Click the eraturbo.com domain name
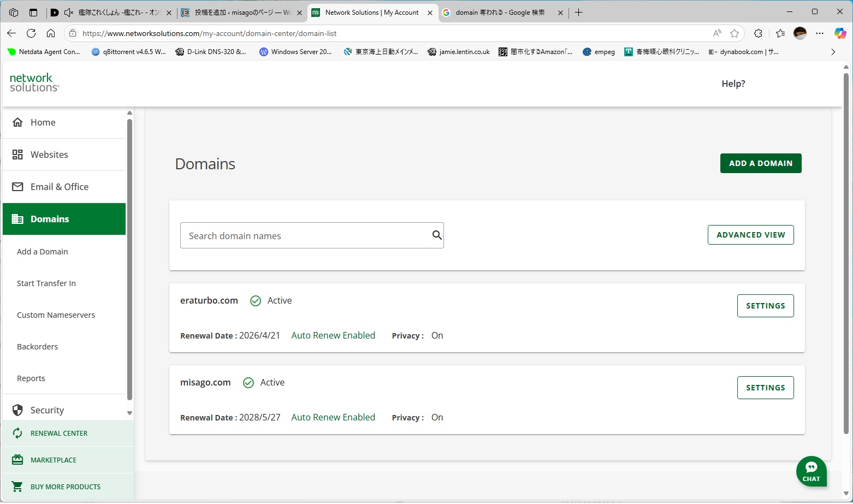 [x=209, y=300]
